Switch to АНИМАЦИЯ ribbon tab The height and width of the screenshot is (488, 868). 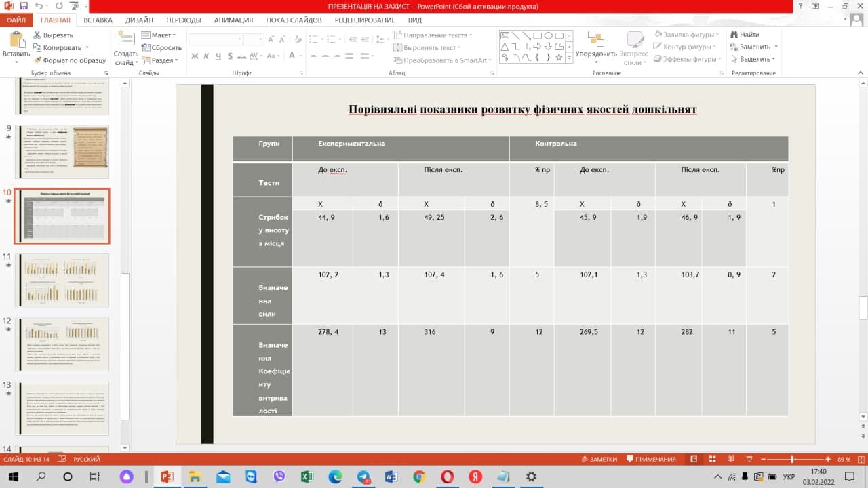(x=233, y=20)
